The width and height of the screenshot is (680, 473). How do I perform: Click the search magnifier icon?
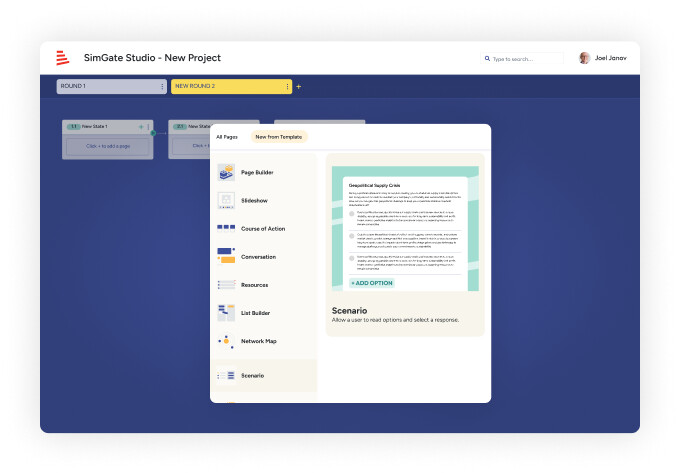point(487,59)
